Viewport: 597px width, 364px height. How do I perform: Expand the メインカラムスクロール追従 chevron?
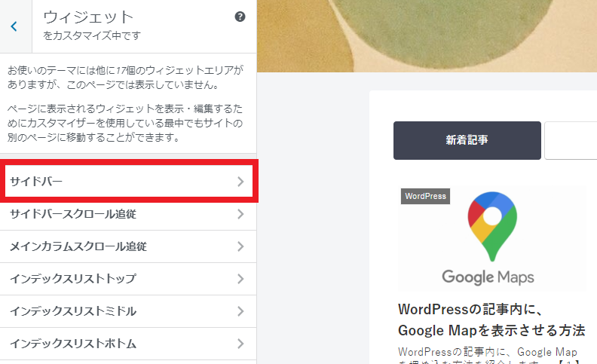click(240, 246)
